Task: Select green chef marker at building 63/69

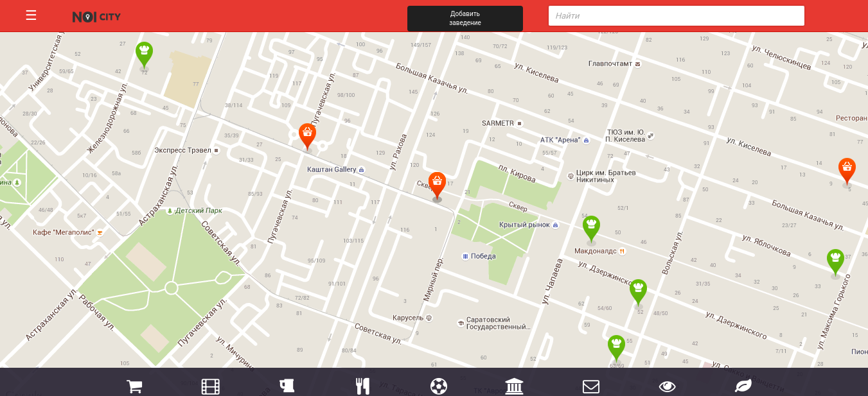Action: (x=617, y=349)
